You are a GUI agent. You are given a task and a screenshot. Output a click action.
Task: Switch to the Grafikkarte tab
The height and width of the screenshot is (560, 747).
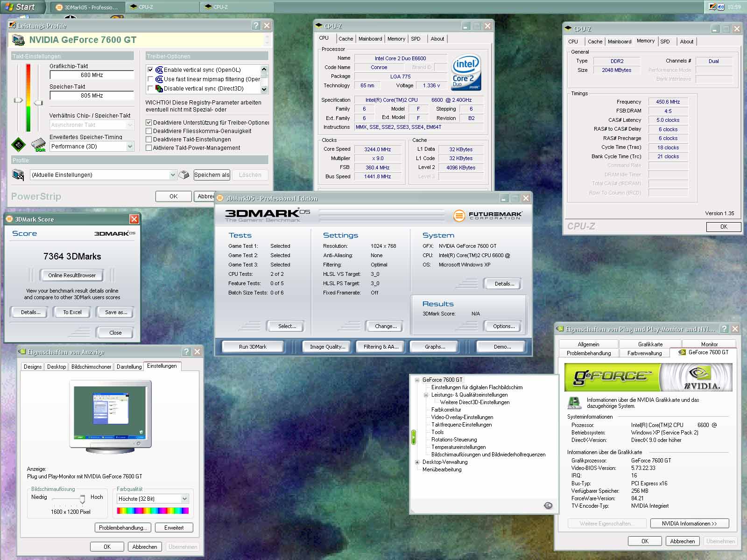[x=650, y=344]
